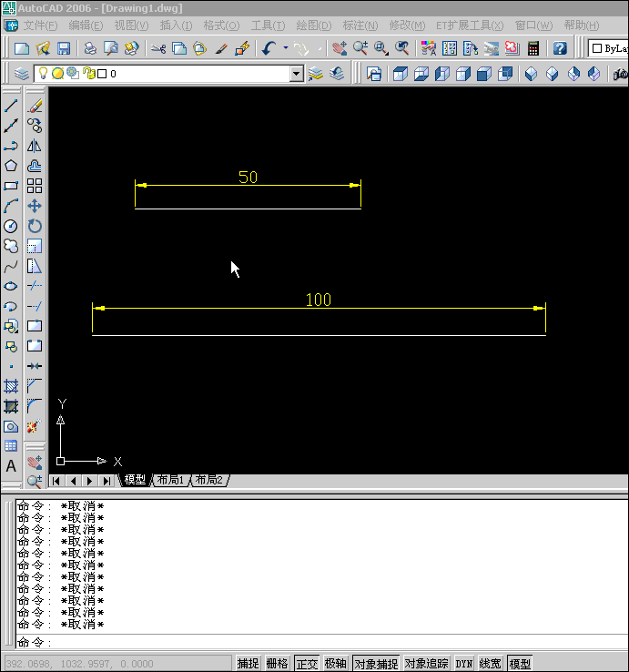
Task: Select the Trim tool
Action: click(x=35, y=286)
